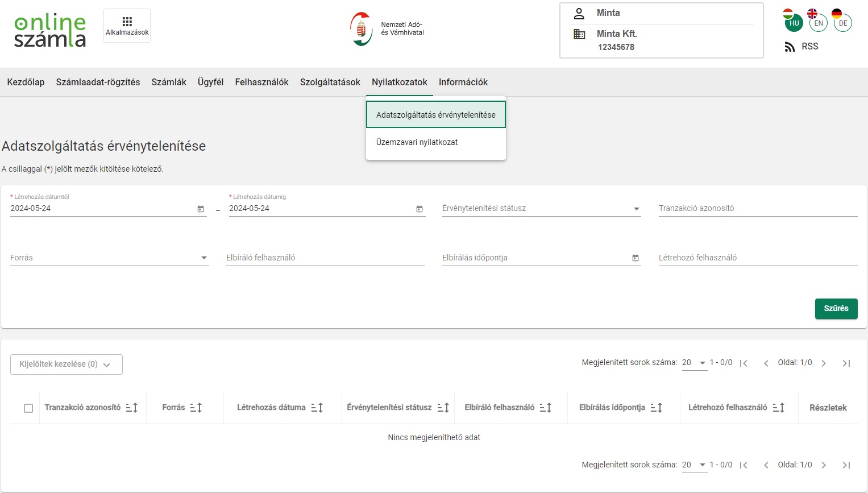Switch language to German flag
The image size is (868, 493).
842,22
